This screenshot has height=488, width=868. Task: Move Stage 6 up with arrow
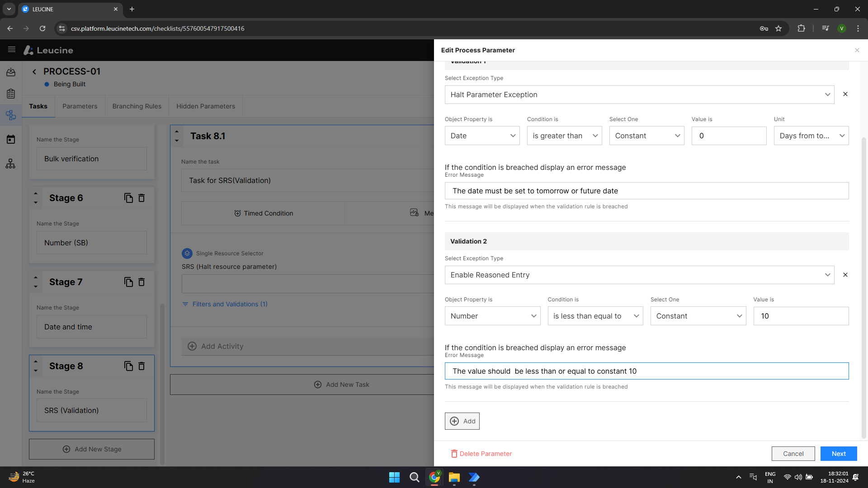click(36, 193)
